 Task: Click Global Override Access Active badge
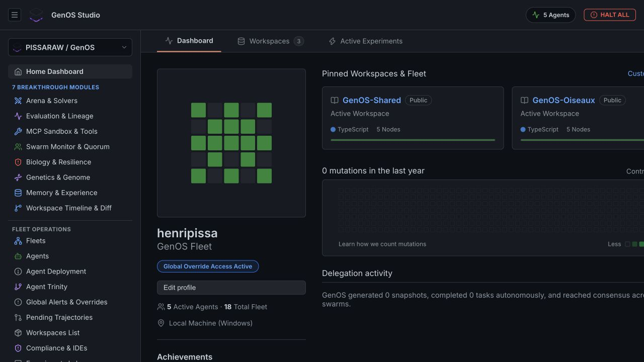coord(208,266)
